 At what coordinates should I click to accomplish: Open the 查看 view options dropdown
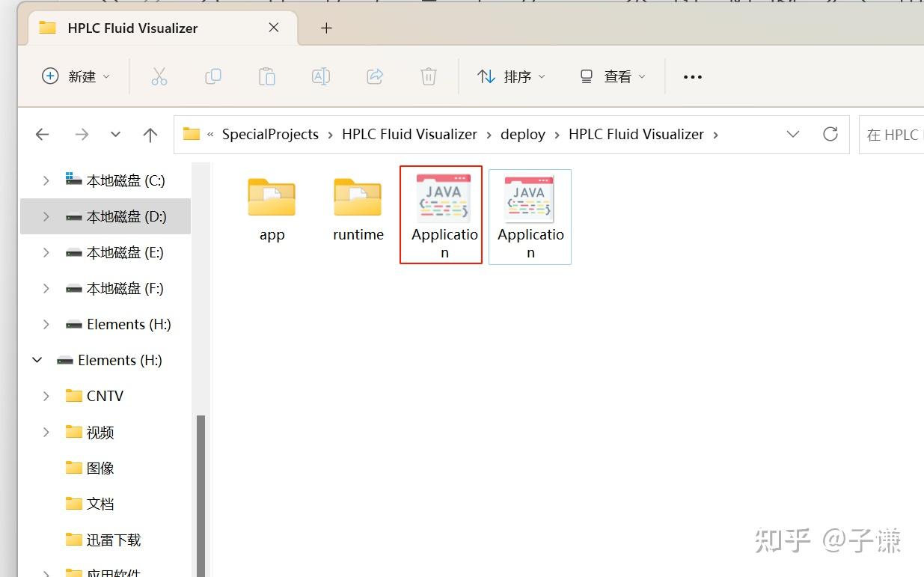(x=612, y=76)
